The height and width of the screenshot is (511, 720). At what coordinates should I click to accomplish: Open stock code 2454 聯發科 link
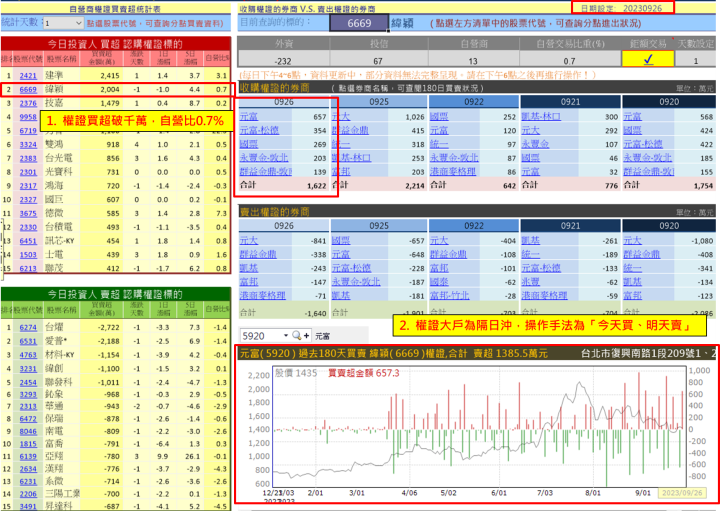click(28, 382)
